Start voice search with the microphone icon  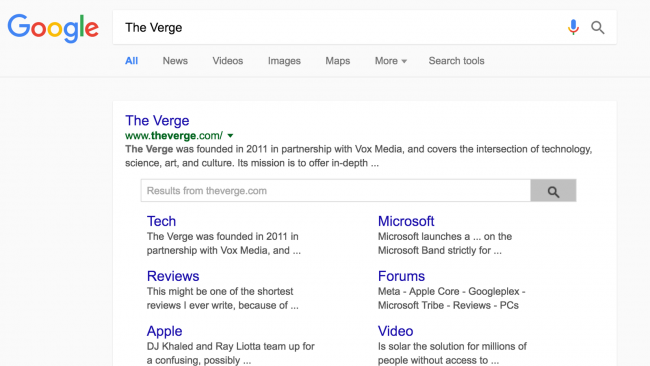(x=573, y=27)
